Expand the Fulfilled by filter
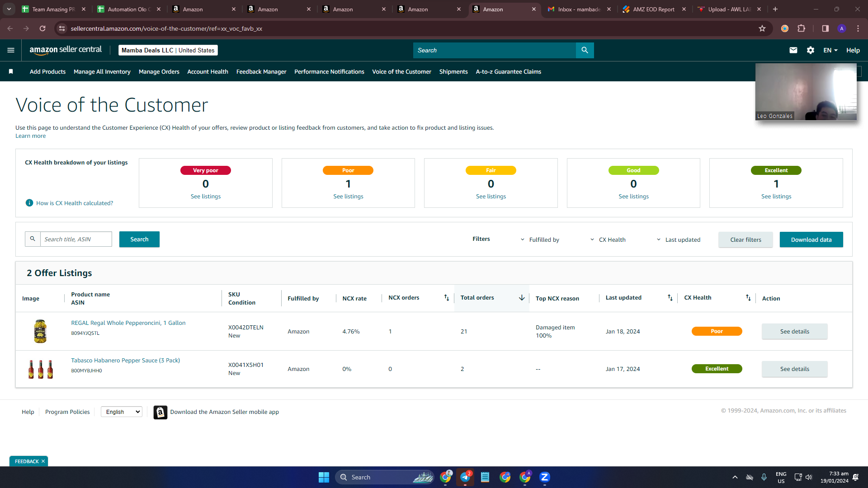This screenshot has width=868, height=488. point(540,239)
